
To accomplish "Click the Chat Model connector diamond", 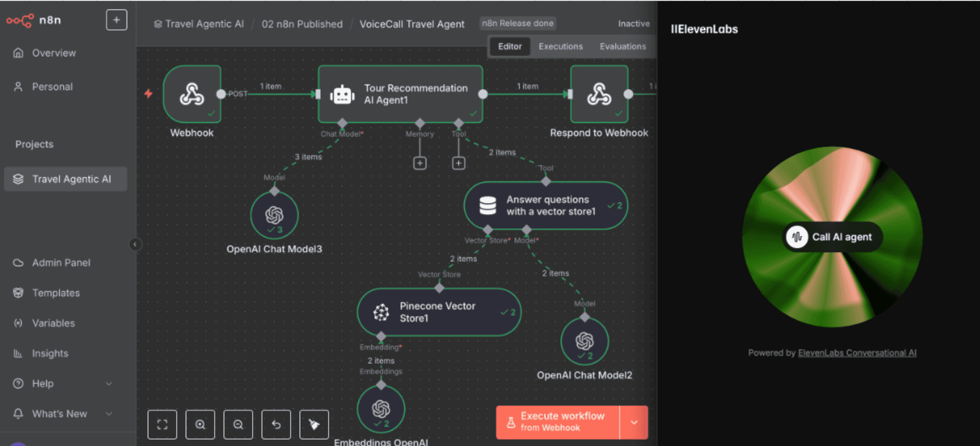I will (342, 123).
